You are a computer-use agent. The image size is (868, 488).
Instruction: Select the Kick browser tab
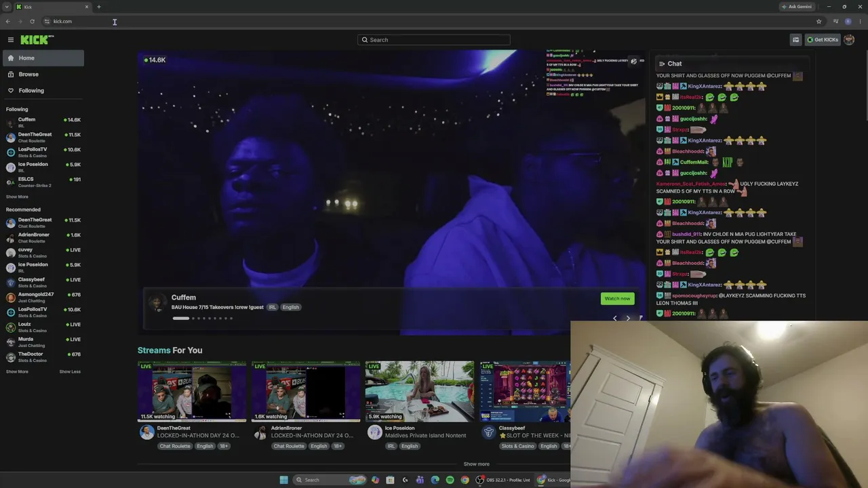53,7
